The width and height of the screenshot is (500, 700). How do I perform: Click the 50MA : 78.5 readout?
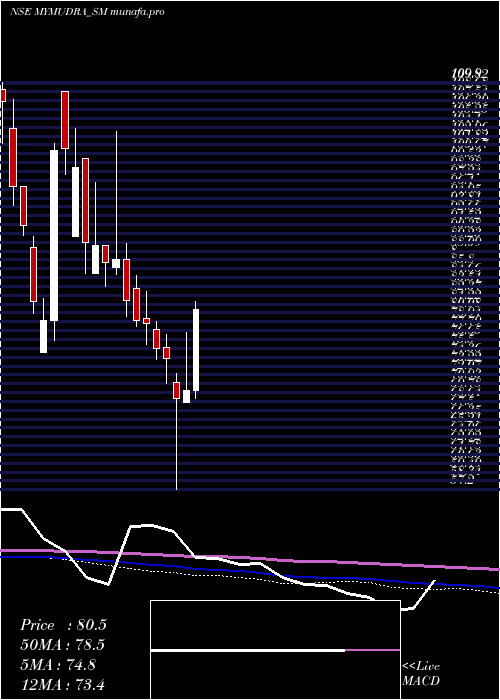pos(63,645)
